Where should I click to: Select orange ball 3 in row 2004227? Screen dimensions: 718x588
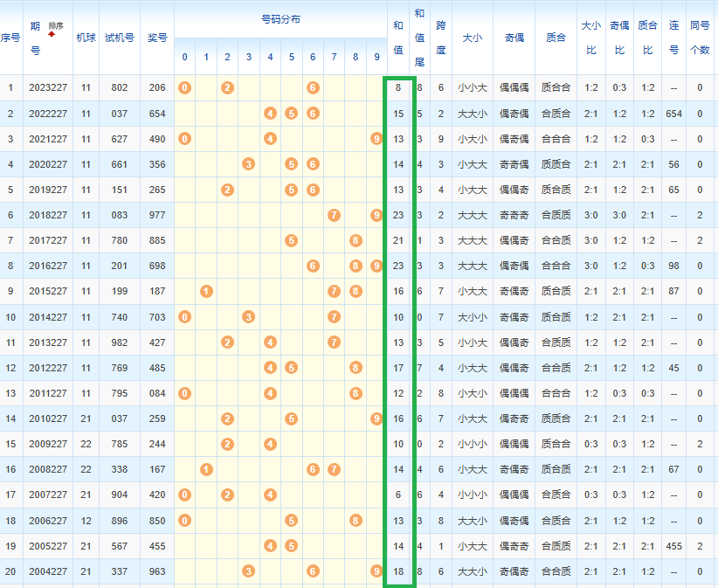point(249,571)
